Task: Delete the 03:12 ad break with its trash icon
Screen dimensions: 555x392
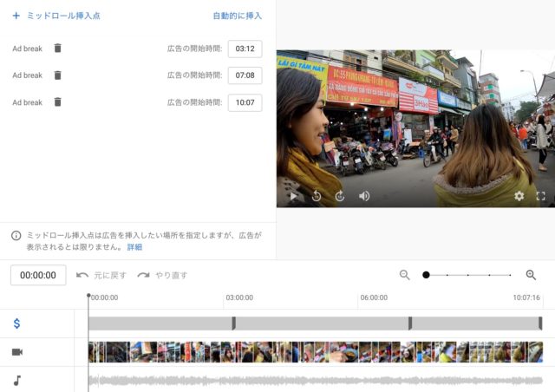Action: click(x=58, y=49)
